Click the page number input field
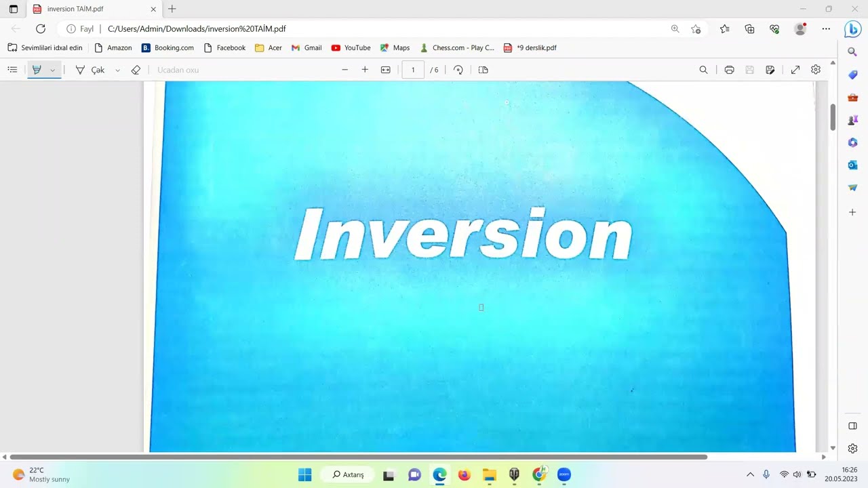This screenshot has height=488, width=868. tap(413, 70)
